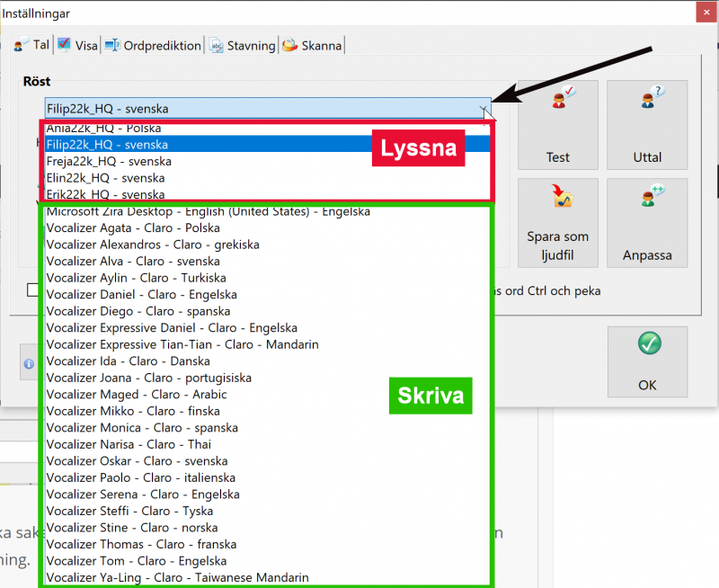The width and height of the screenshot is (719, 588).
Task: Select Vocalizer Expressive Tian-Tian Mandarin voice
Action: point(267,344)
